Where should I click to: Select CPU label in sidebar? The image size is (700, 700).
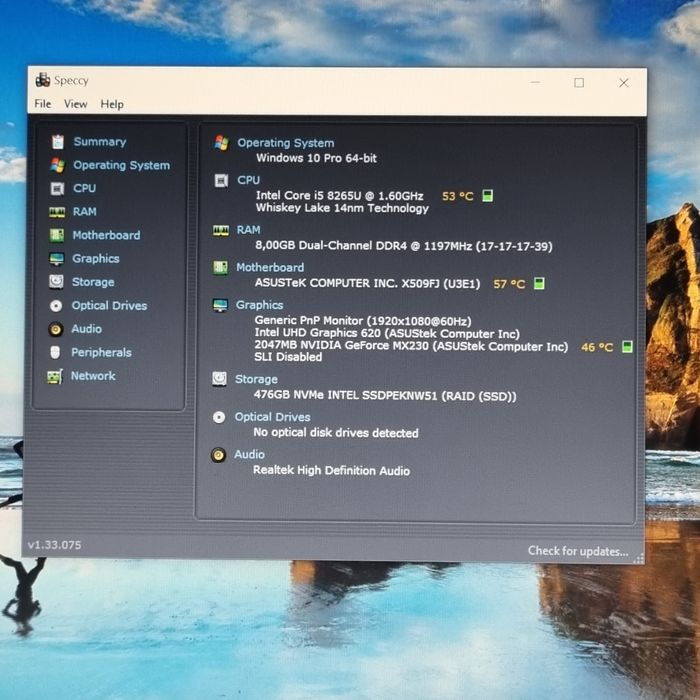point(84,188)
